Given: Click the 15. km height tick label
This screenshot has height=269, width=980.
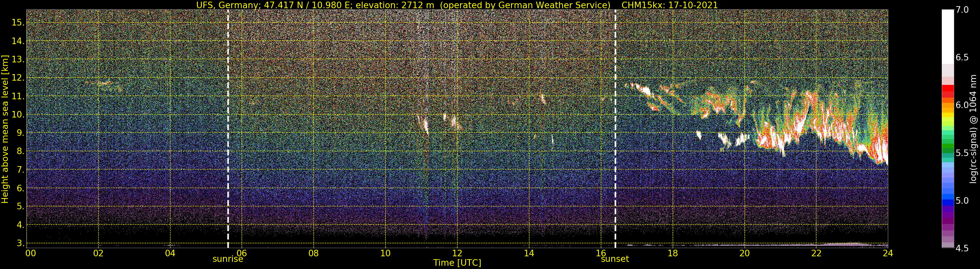Looking at the screenshot, I should click(x=18, y=23).
